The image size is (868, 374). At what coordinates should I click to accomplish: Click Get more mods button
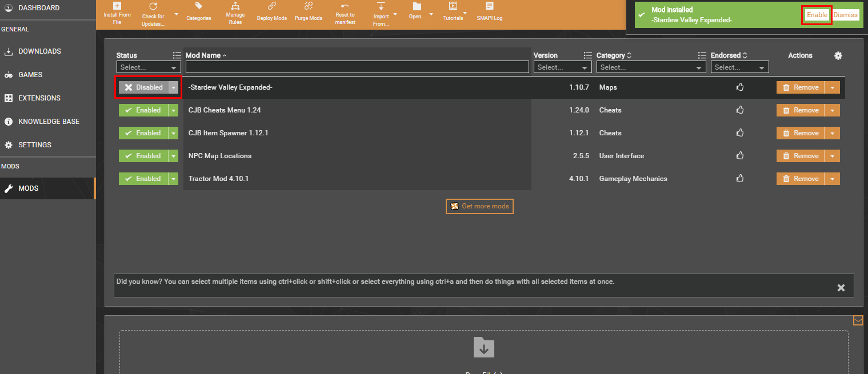479,206
